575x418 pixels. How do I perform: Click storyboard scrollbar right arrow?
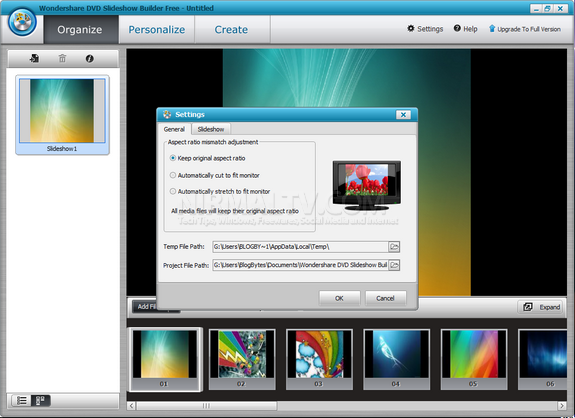click(x=562, y=406)
